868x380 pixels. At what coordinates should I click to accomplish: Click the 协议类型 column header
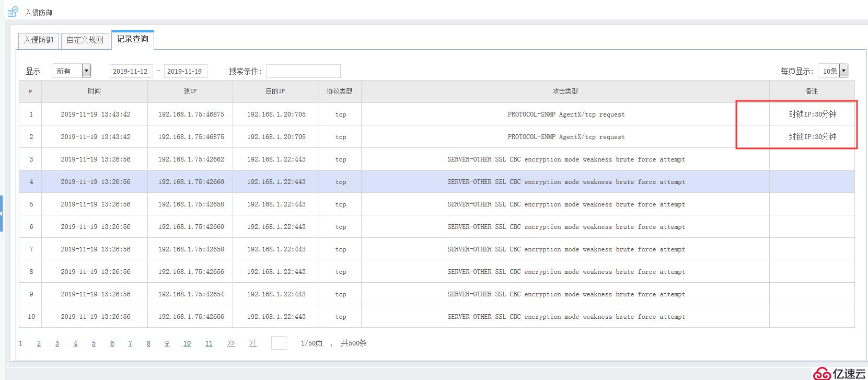coord(340,91)
